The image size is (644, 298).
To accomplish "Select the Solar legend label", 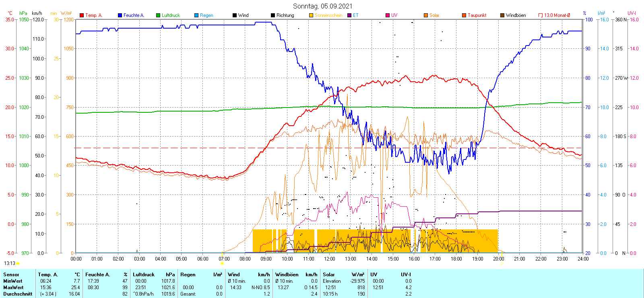I will pos(434,15).
